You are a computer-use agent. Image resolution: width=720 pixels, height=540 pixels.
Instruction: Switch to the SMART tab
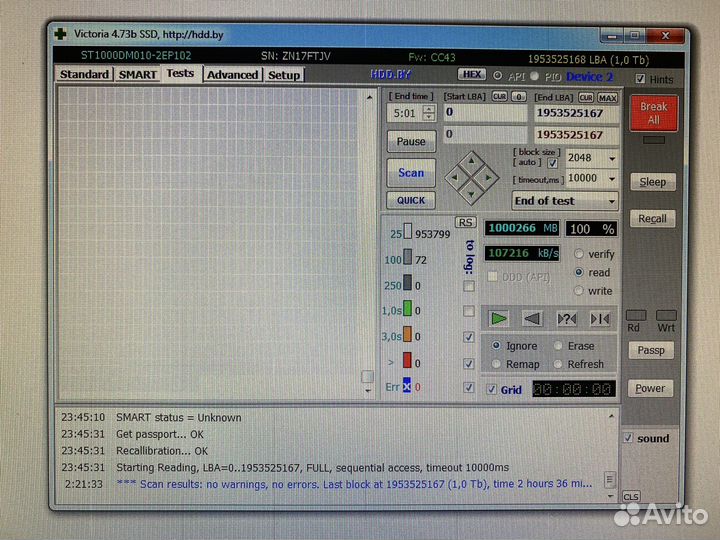(138, 74)
